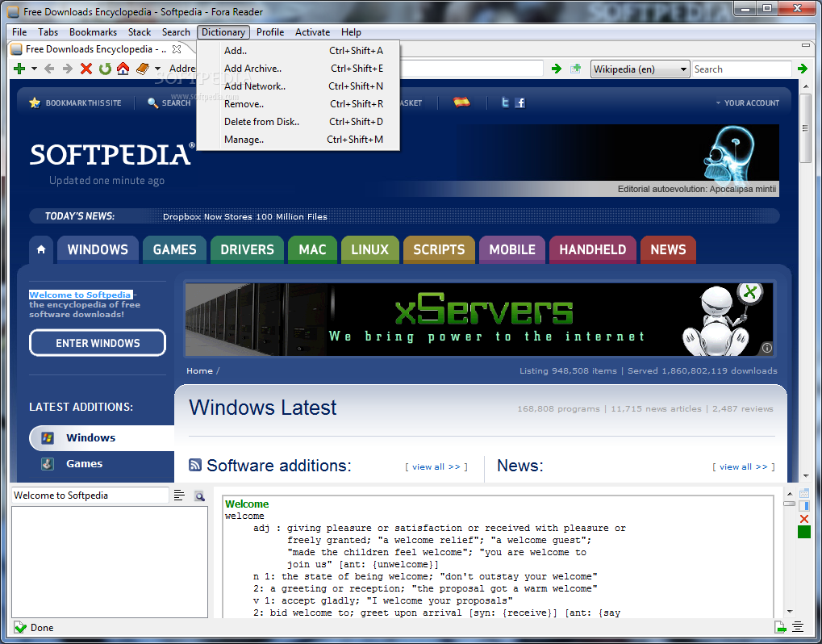Viewport: 822px width, 644px height.
Task: Go to home page with house icon
Action: 123,69
